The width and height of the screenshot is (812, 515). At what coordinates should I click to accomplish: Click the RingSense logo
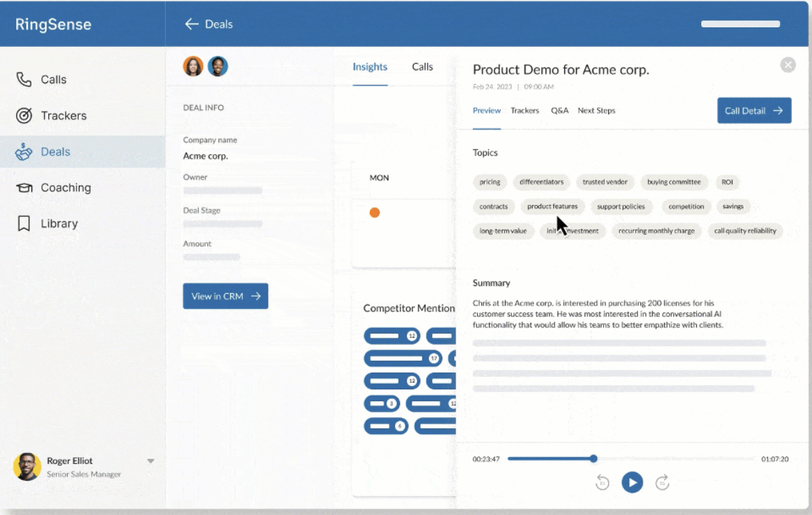point(53,24)
